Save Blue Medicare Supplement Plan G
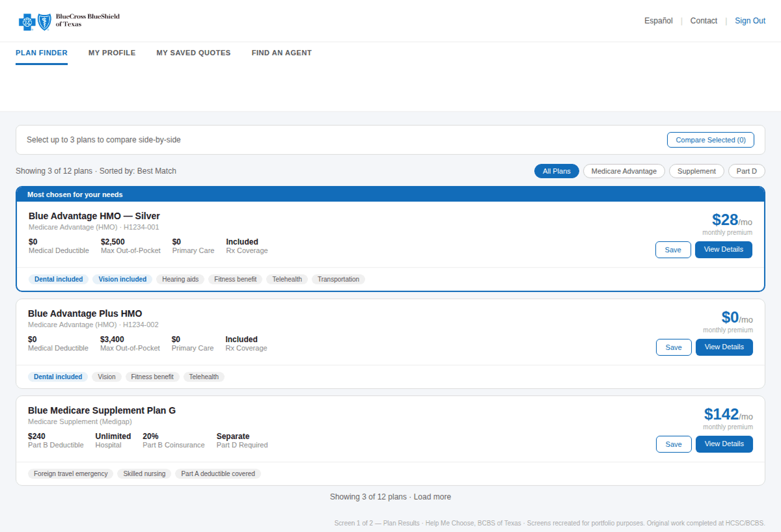This screenshot has width=781, height=532. 674,444
